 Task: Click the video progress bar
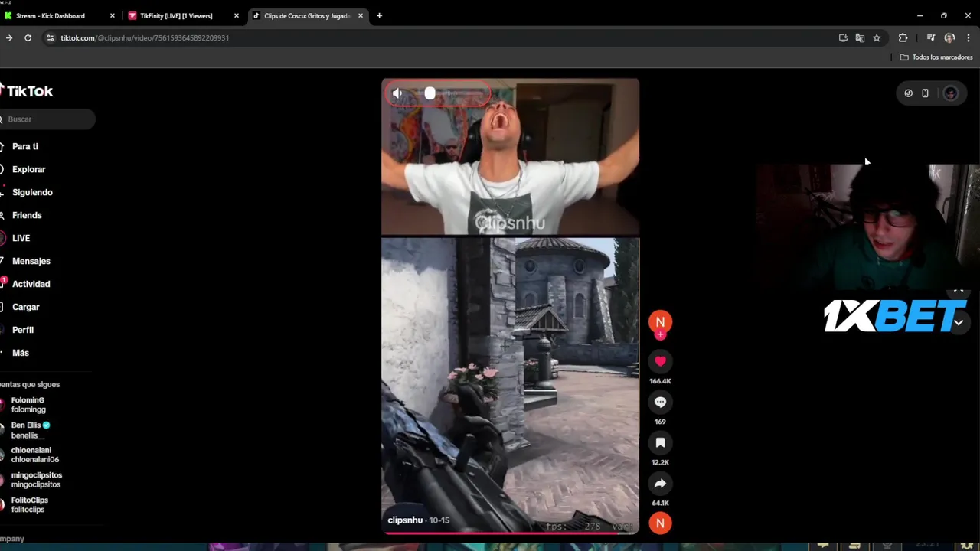tap(510, 533)
